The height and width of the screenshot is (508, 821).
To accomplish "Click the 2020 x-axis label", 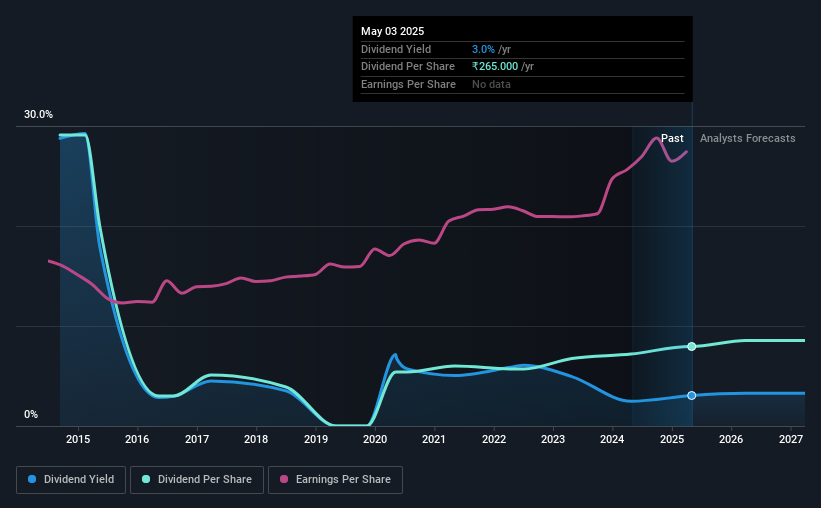I will point(375,439).
